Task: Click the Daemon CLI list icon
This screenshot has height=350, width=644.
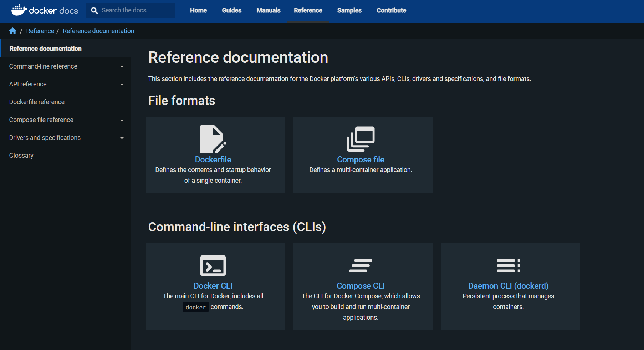Action: [508, 265]
